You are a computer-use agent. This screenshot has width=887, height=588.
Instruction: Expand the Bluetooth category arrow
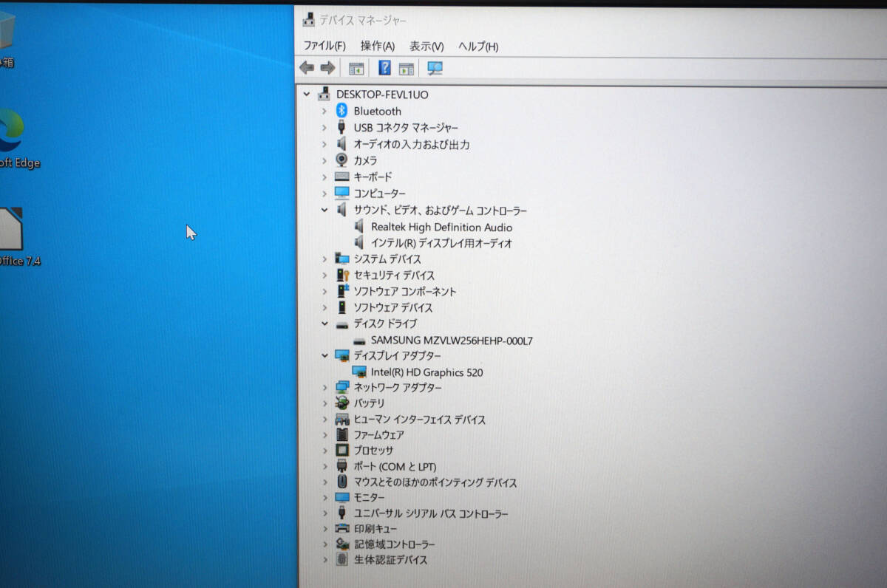[x=324, y=111]
